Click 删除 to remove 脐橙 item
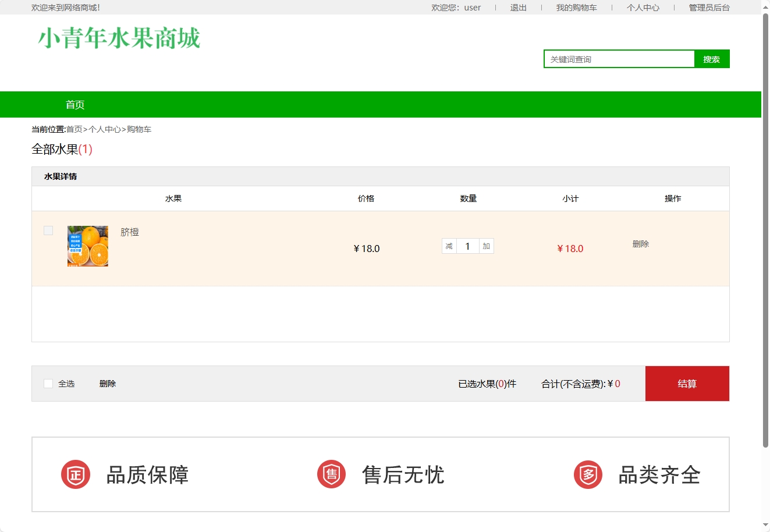 click(x=640, y=244)
